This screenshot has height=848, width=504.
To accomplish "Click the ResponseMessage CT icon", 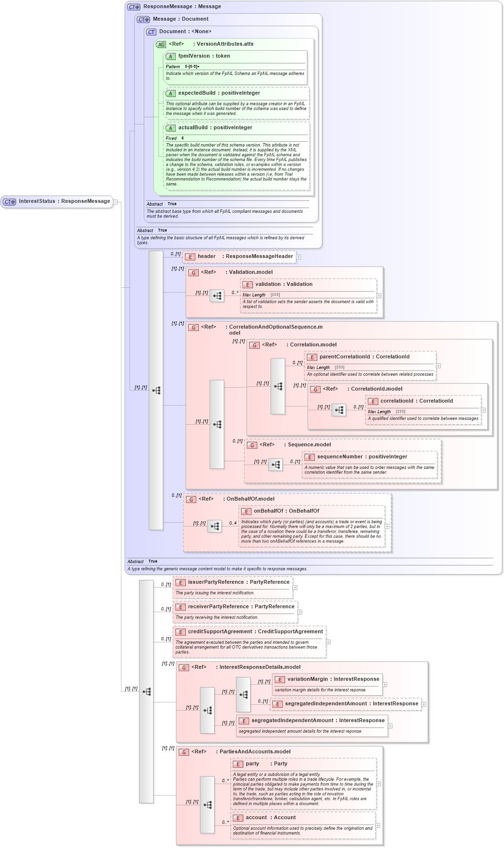I will 134,7.
